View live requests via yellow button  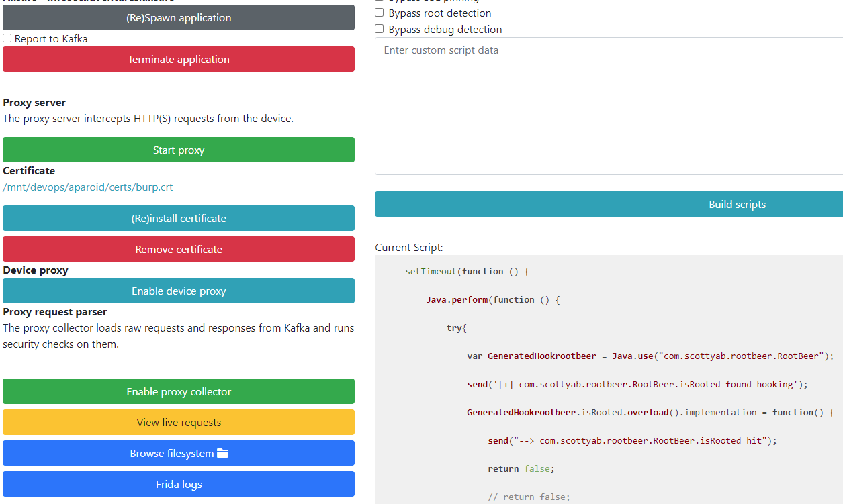[x=179, y=423]
